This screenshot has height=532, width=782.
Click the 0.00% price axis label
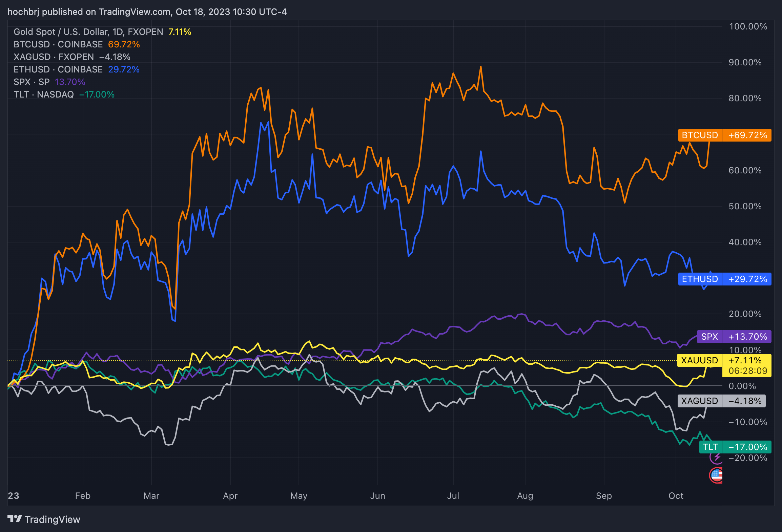pyautogui.click(x=742, y=386)
